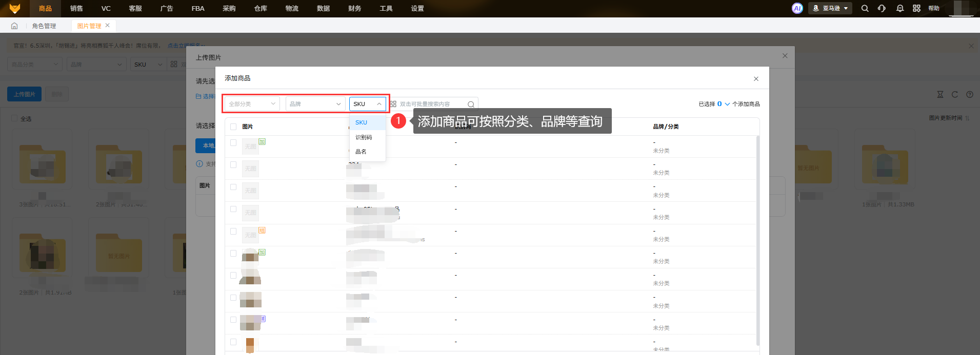Screen dimensions: 980x355
Task: Collapse the open SKU dropdown in dialog
Action: click(367, 104)
